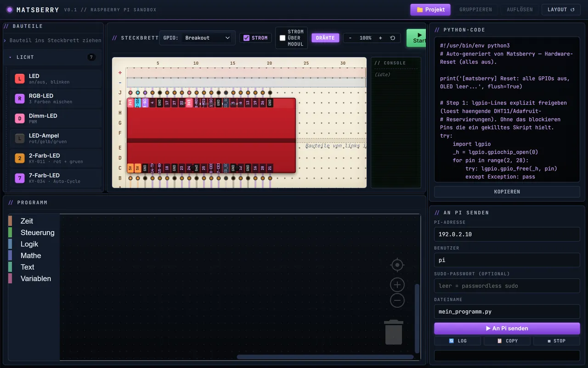Screen dimensions: 588x368
Task: Zoom in the program workspace
Action: click(x=397, y=285)
